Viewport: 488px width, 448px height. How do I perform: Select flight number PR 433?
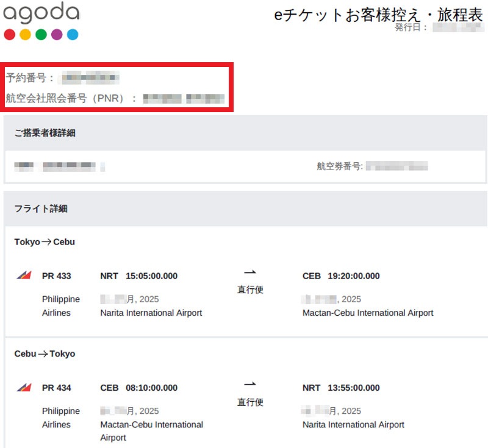(x=56, y=276)
